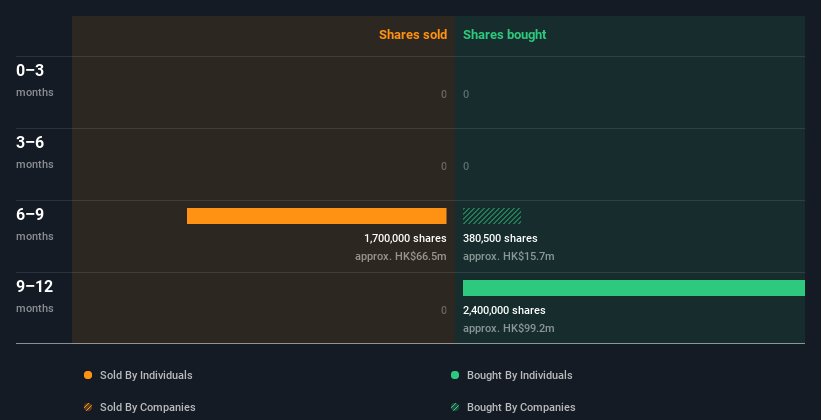This screenshot has height=420, width=821.
Task: Click the solid green 9–12 months bought bar
Action: (634, 288)
